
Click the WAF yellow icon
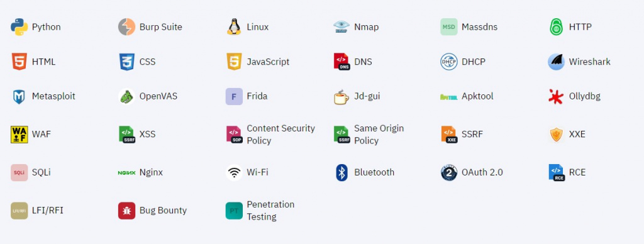point(19,135)
